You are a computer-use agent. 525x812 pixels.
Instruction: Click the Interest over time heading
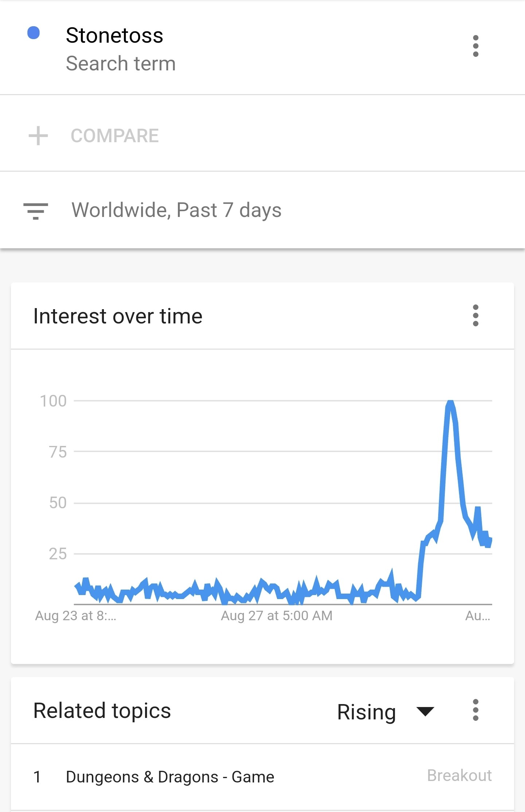[118, 316]
